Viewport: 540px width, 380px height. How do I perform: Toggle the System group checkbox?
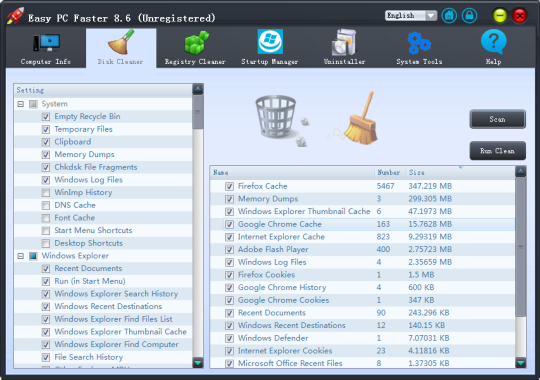(33, 104)
